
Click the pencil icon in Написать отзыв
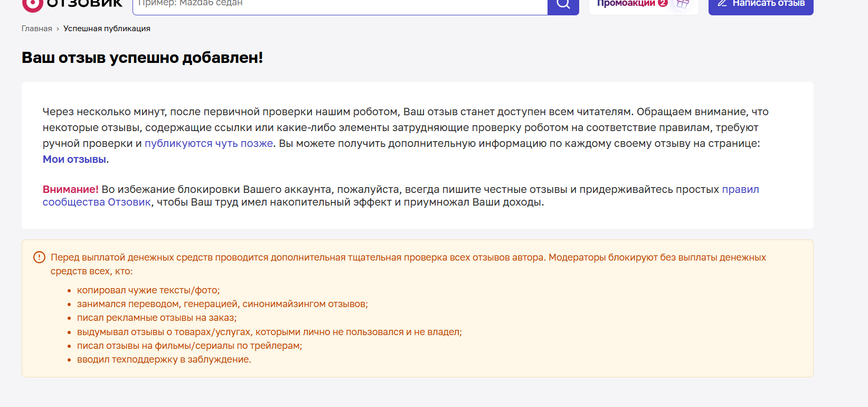point(722,3)
